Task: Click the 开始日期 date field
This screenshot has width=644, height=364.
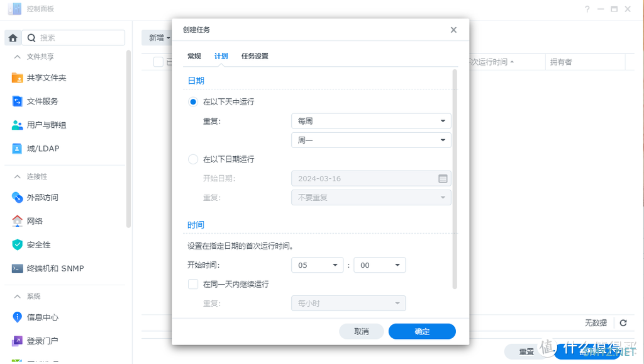Action: [371, 178]
